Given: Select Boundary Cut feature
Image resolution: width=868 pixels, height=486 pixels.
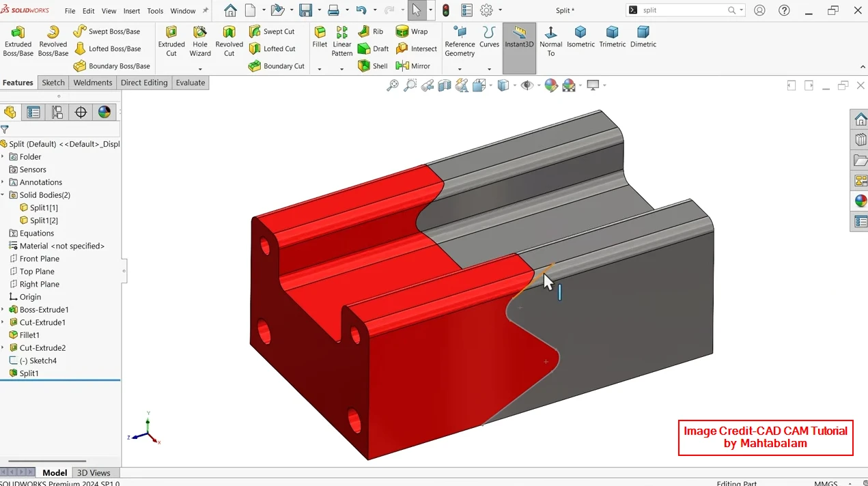Looking at the screenshot, I should (x=276, y=66).
